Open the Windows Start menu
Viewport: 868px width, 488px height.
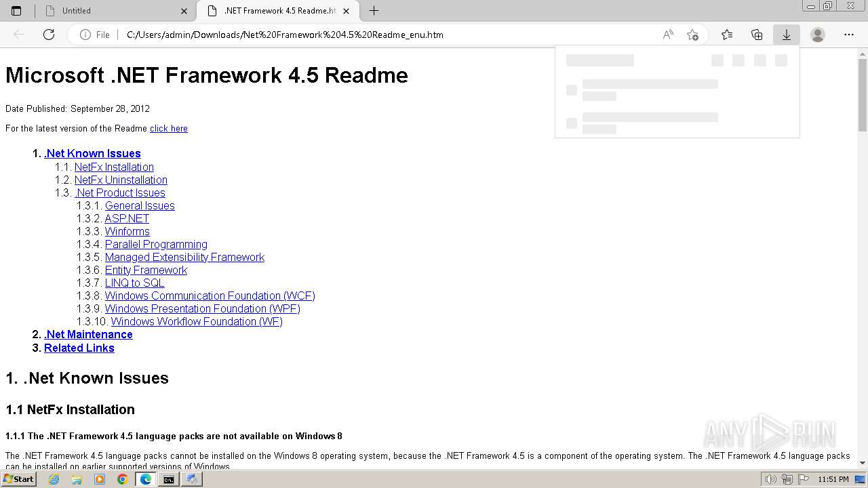(x=18, y=479)
